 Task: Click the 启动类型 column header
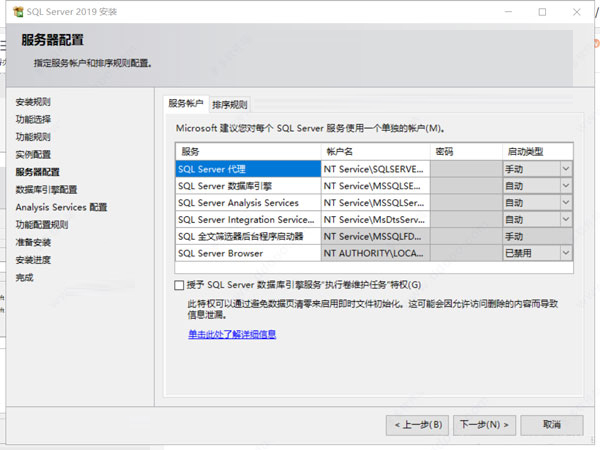point(538,152)
